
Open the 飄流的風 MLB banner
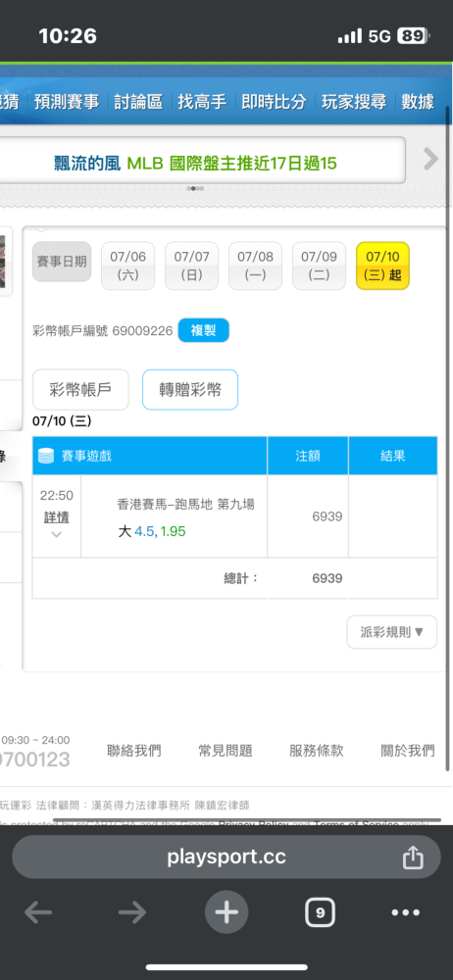(195, 164)
